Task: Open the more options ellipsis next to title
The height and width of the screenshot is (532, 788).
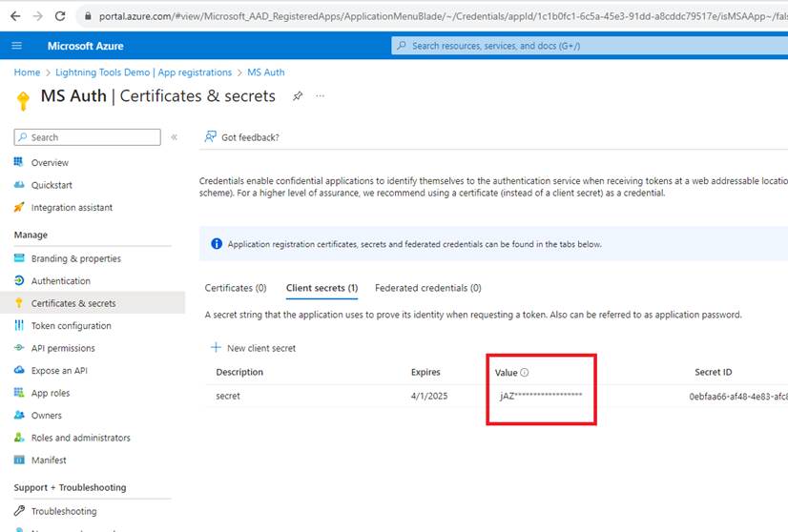Action: [321, 95]
